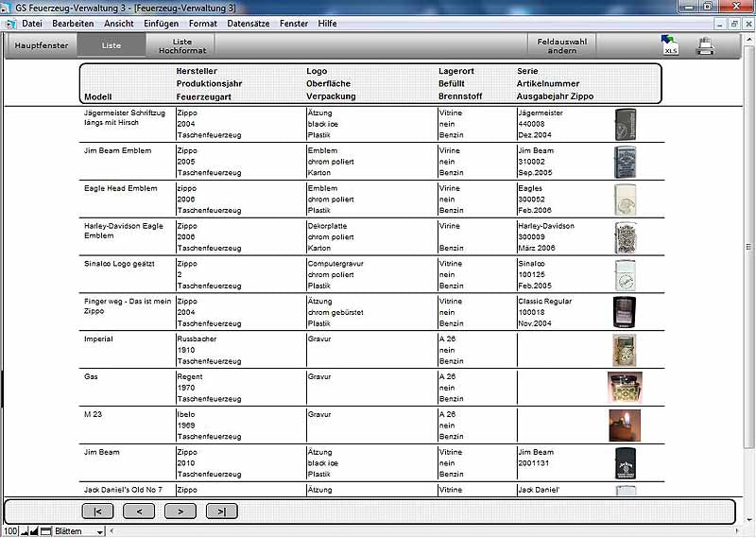Click the zoom level 100 field
Viewport: 756px width, 538px height.
click(10, 531)
